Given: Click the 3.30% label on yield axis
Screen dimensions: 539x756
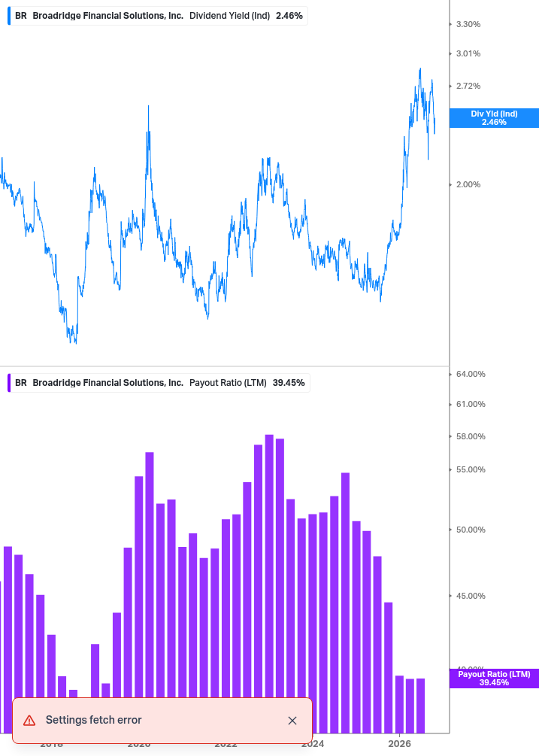Looking at the screenshot, I should 468,24.
